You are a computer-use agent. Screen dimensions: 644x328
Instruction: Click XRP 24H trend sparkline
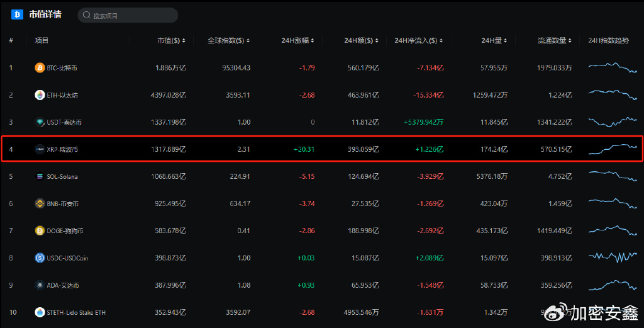point(613,149)
